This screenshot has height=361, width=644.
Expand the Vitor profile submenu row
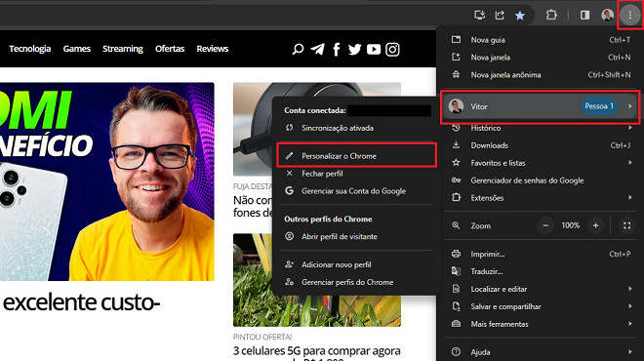541,106
